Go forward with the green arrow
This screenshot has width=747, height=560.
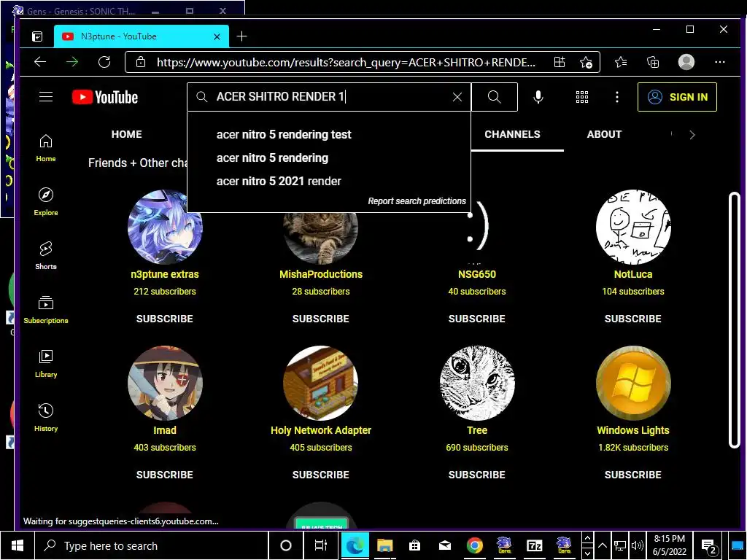72,62
